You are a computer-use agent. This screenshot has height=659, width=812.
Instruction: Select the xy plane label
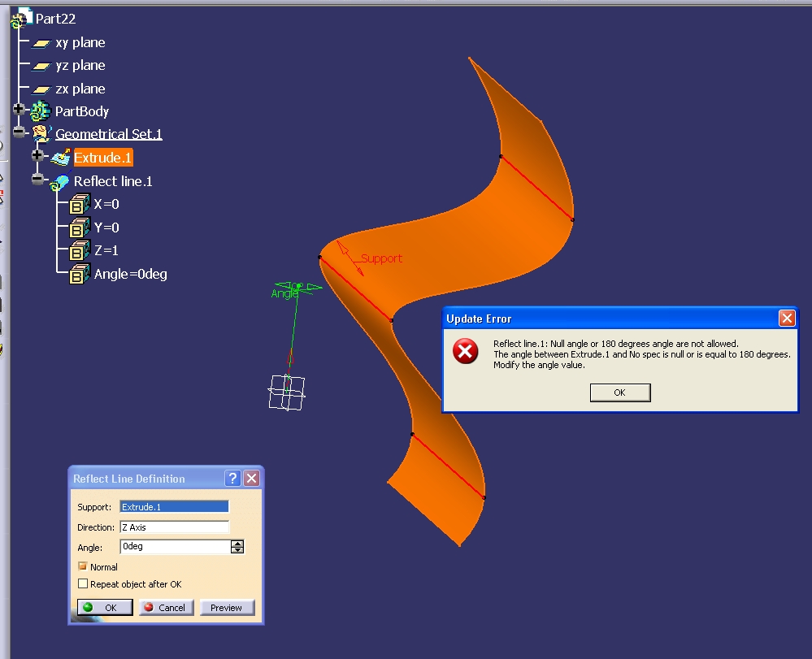tap(80, 42)
